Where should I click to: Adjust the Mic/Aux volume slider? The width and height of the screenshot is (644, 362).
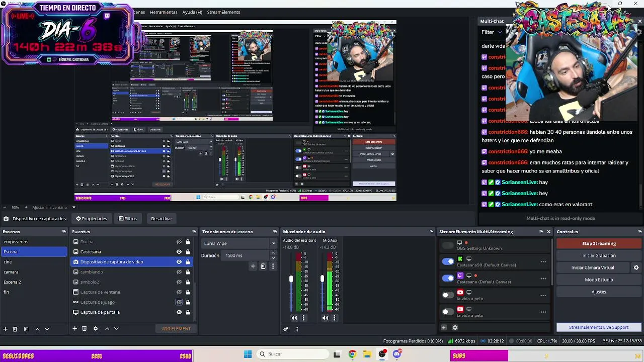coord(322,279)
